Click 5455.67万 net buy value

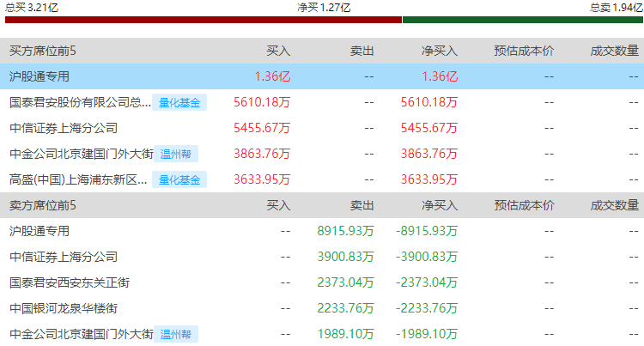tap(429, 128)
